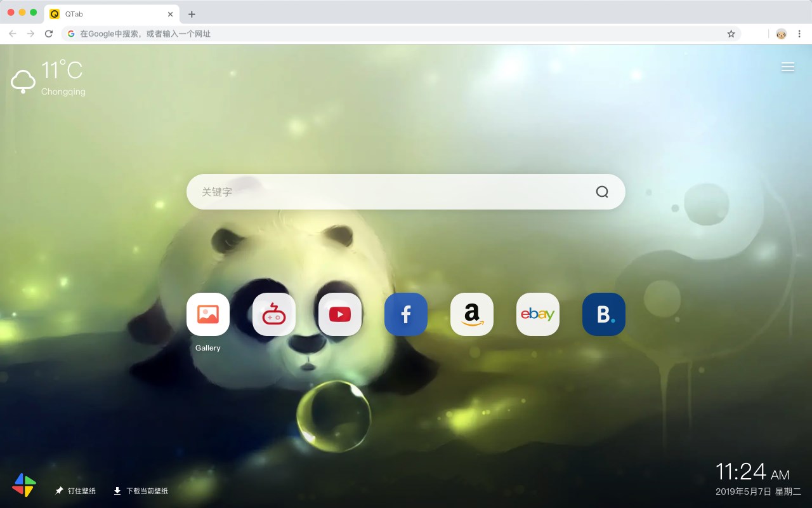
Task: Open the Amazon shortcut icon
Action: 472,314
